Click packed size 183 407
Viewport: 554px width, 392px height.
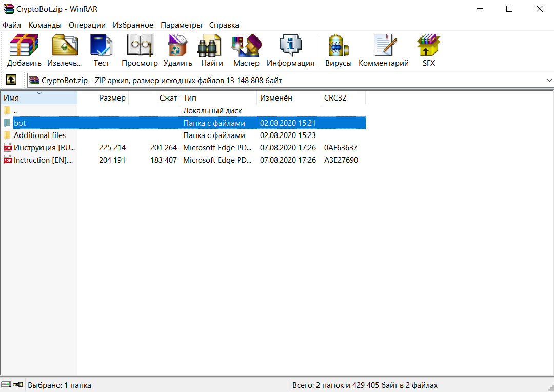point(164,160)
